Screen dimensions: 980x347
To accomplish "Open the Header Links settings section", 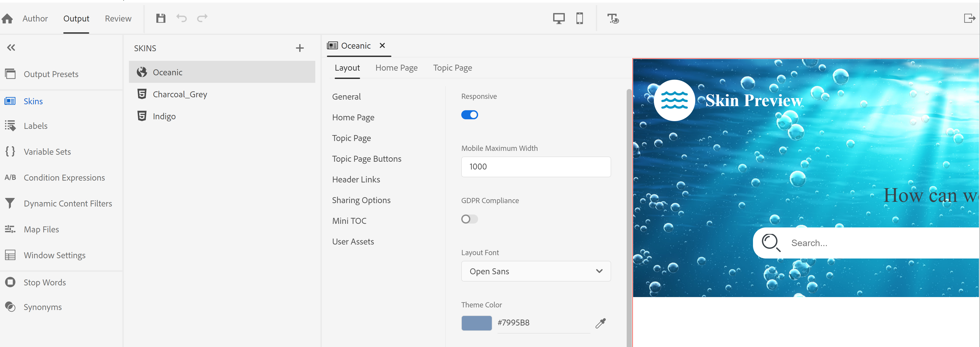I will point(356,180).
